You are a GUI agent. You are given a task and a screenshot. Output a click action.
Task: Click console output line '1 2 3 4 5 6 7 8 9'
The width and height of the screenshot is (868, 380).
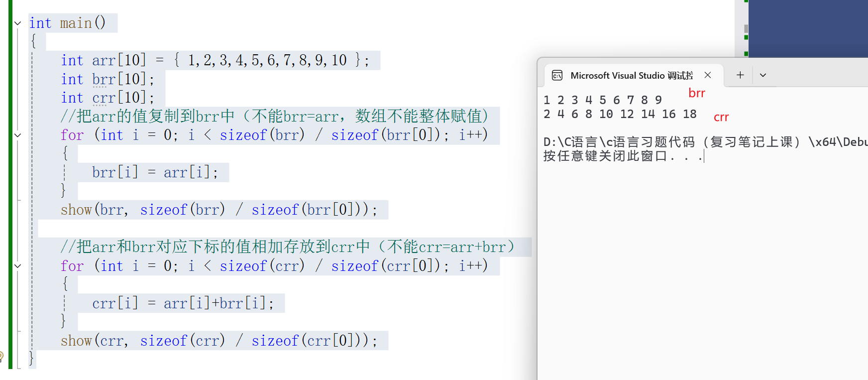point(603,100)
